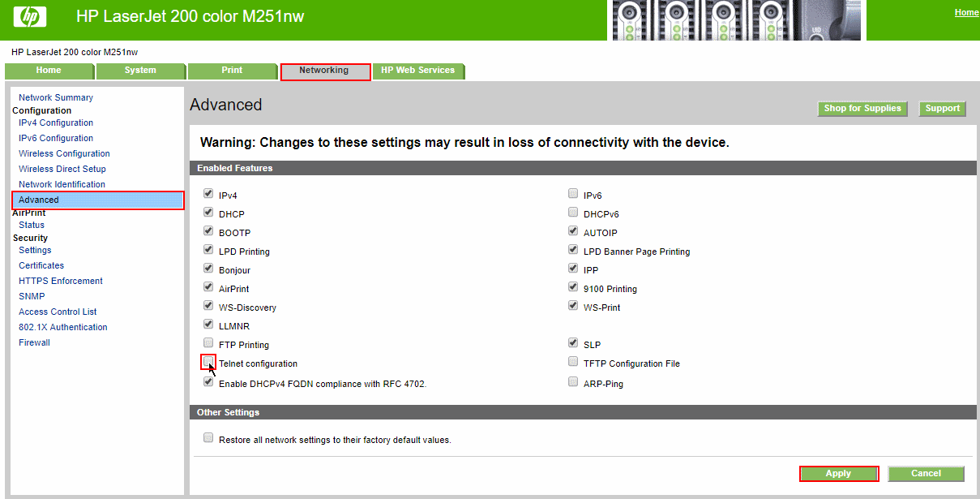980x499 pixels.
Task: Open Network Summary in the sidebar
Action: [x=56, y=97]
